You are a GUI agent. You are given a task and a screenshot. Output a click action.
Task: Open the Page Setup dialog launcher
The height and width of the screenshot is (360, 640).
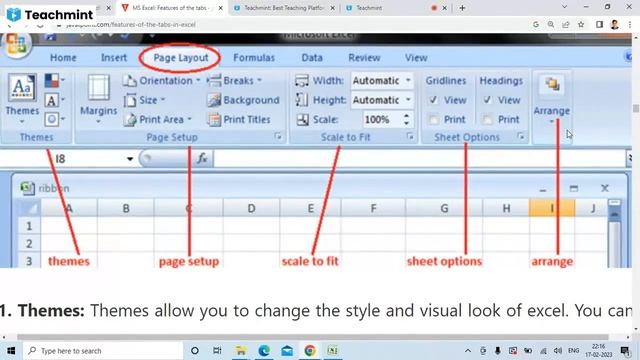pyautogui.click(x=278, y=137)
